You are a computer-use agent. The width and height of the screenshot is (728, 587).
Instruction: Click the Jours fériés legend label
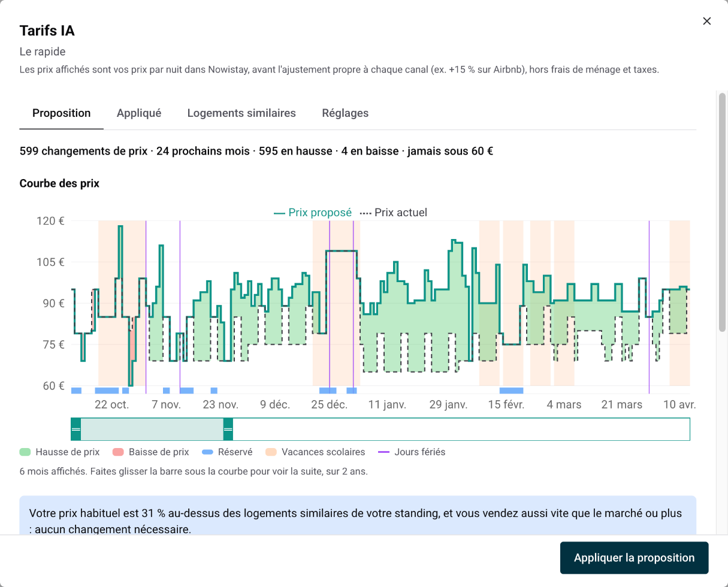point(420,452)
